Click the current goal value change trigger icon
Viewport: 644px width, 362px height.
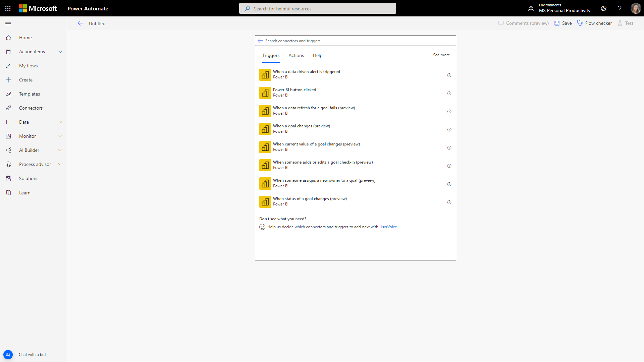pos(265,147)
